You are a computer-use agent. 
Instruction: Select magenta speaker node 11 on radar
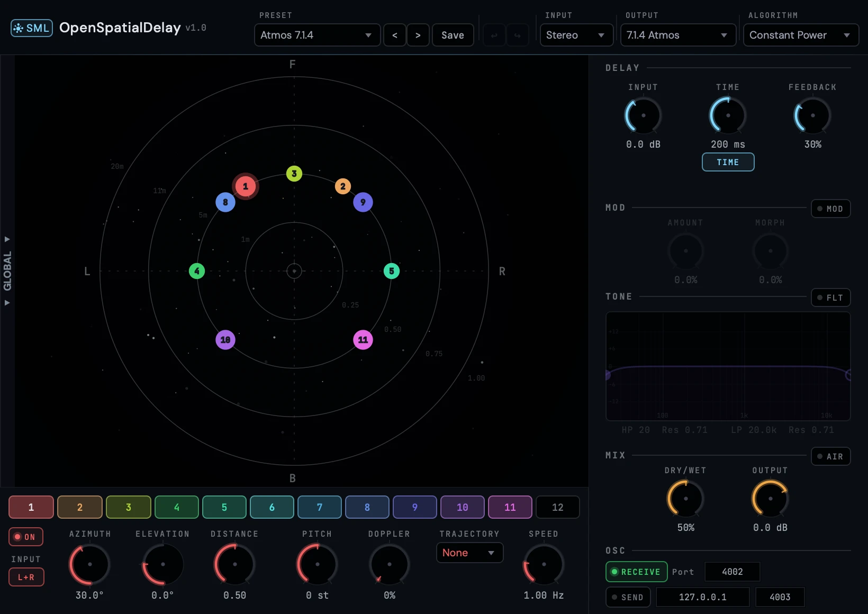coord(363,340)
